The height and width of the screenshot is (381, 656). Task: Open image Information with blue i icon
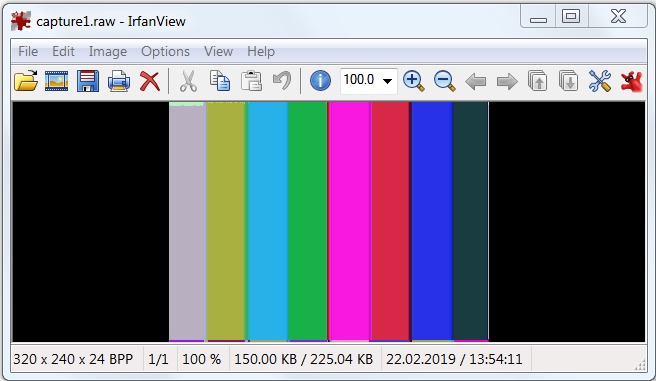[320, 80]
